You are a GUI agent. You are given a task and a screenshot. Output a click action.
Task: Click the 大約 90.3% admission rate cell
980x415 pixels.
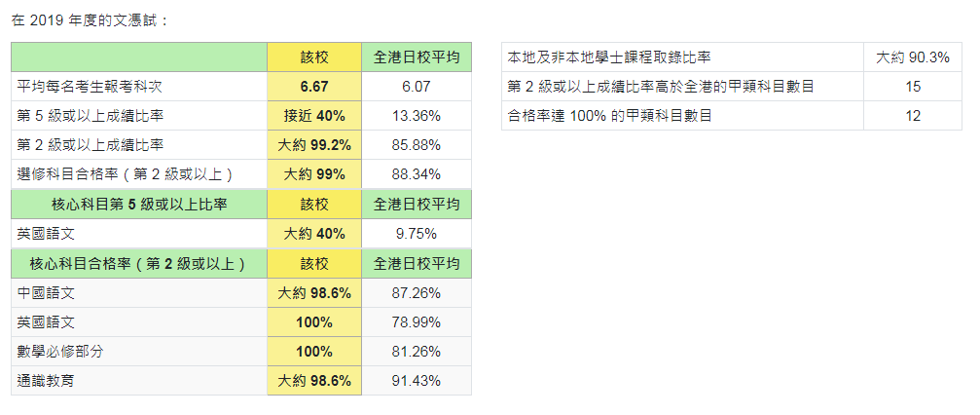click(x=913, y=57)
